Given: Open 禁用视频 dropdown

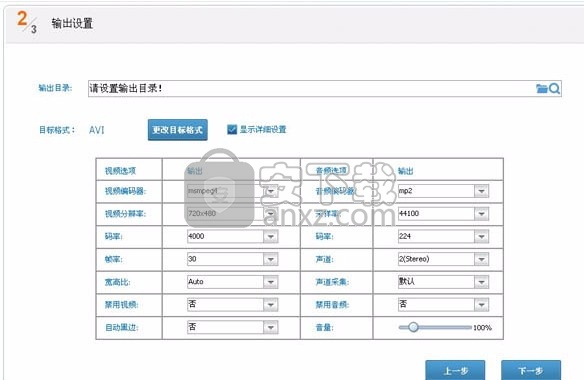Looking at the screenshot, I should pyautogui.click(x=271, y=305).
